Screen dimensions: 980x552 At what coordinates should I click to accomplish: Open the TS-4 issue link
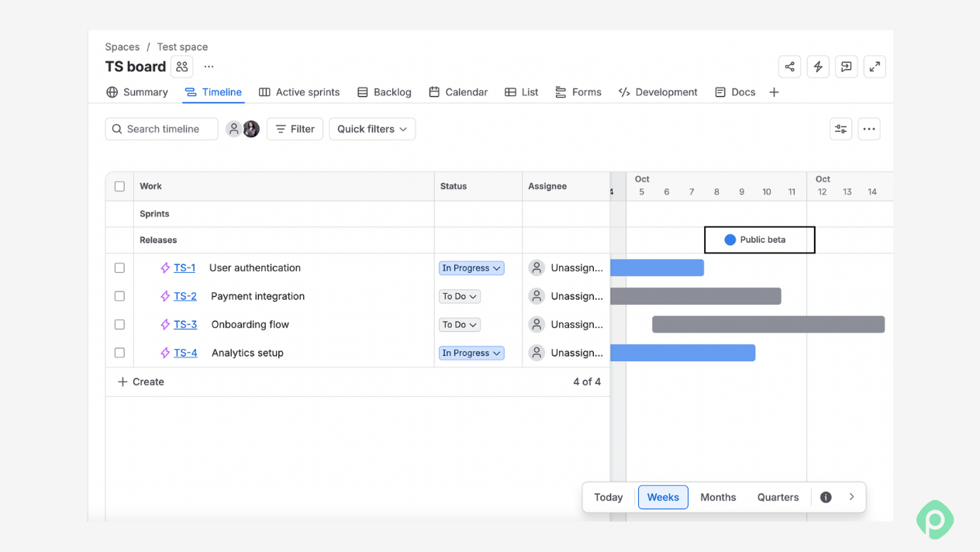(185, 353)
